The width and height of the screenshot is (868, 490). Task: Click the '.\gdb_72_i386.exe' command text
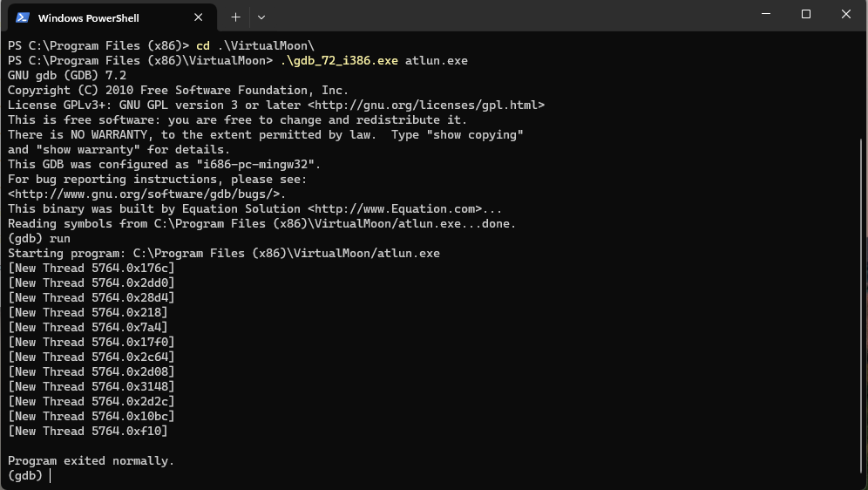click(339, 61)
